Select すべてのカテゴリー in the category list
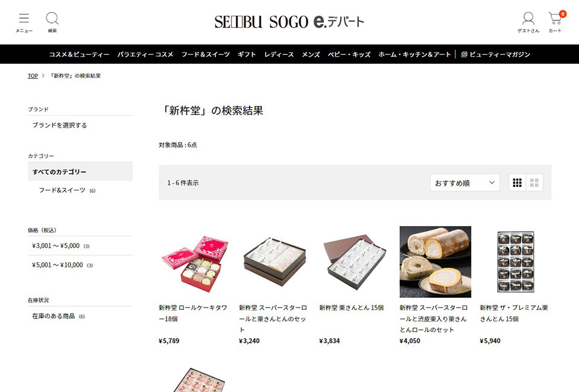Viewport: 579px width, 392px height. point(80,172)
